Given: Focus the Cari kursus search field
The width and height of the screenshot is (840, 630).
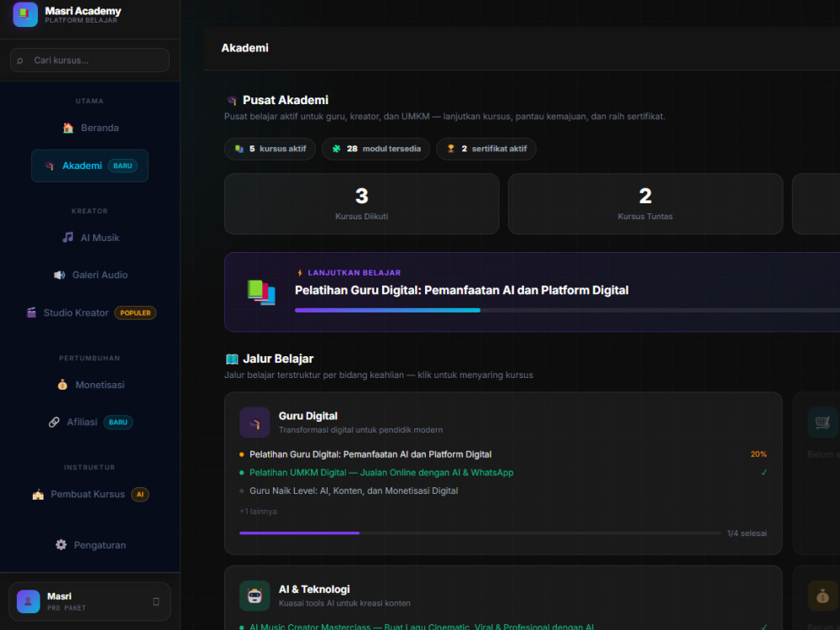Looking at the screenshot, I should [x=90, y=60].
